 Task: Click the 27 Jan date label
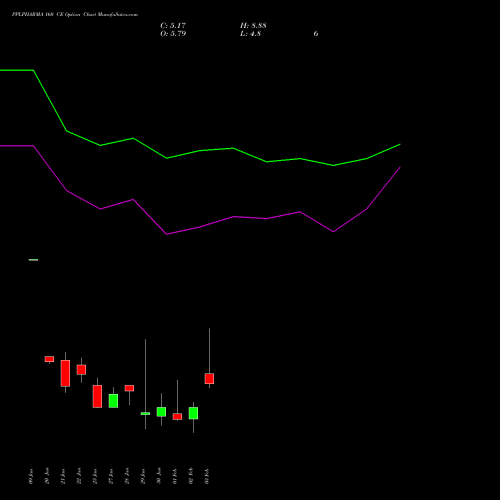[111, 476]
